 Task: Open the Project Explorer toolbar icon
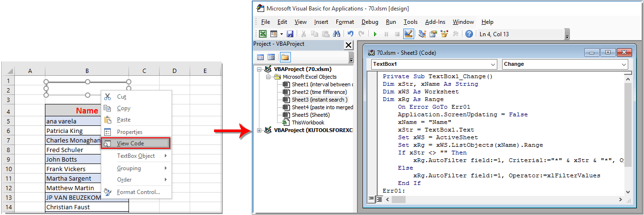[422, 34]
